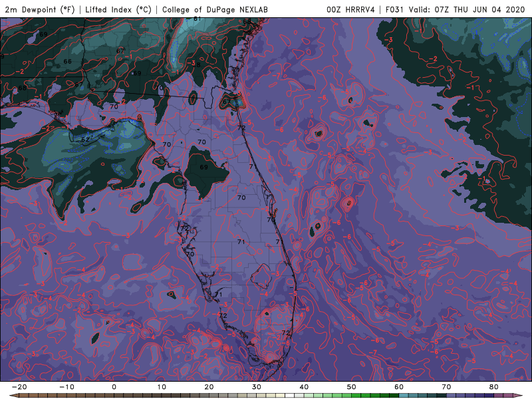Click the "2m Dewpoint (°F)" header label

[40, 9]
